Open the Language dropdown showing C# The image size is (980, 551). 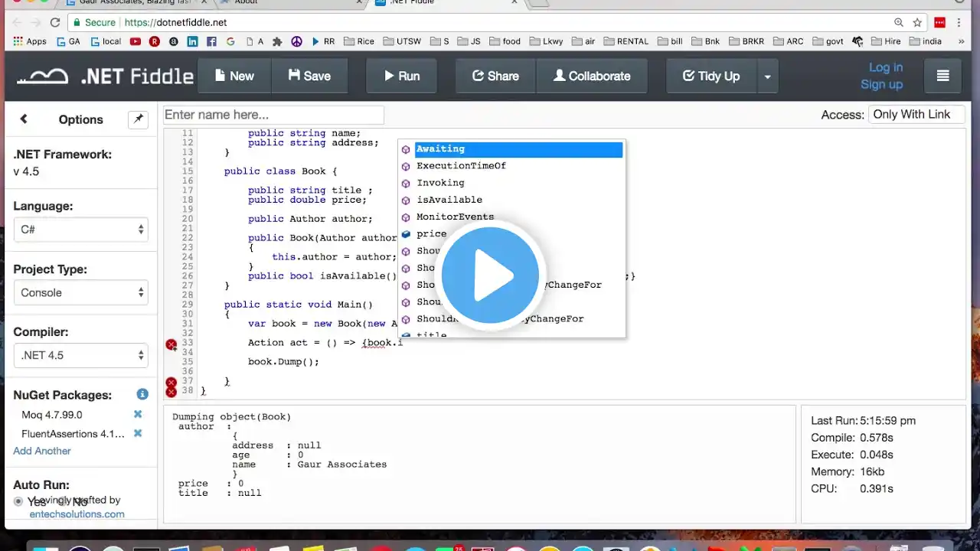point(80,230)
